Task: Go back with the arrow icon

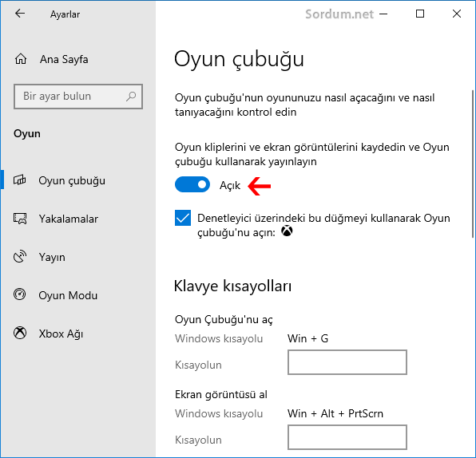Action: tap(20, 14)
